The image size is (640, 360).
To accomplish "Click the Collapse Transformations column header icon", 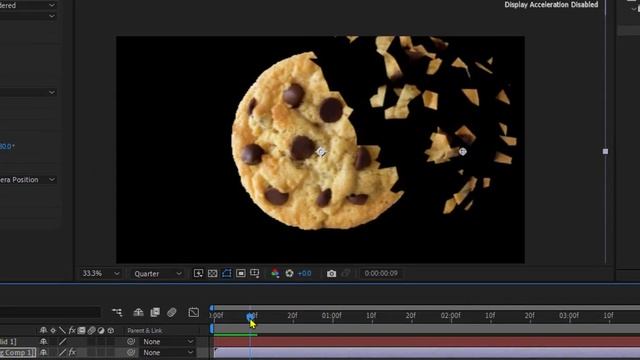I will pos(53,331).
